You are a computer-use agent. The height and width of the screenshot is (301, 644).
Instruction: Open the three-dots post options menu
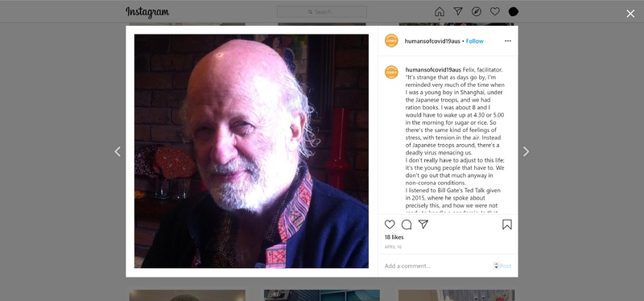pos(508,41)
